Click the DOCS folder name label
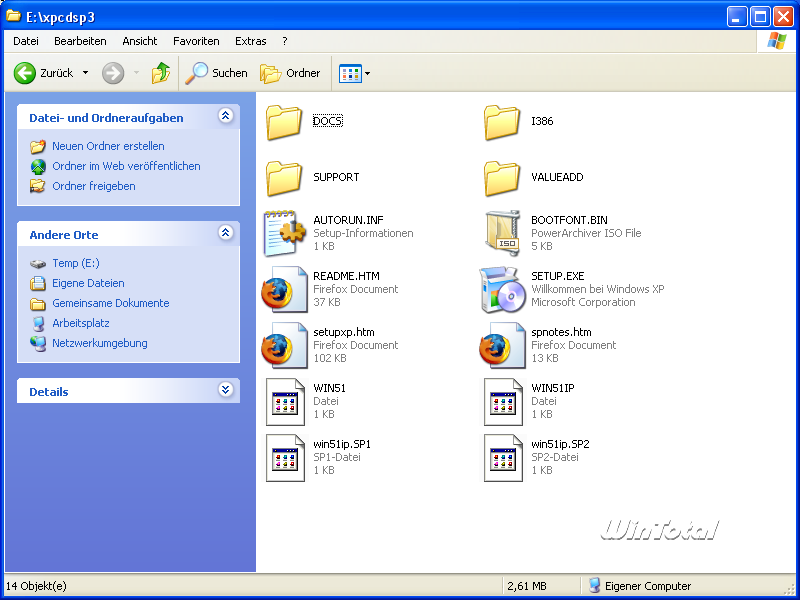This screenshot has width=800, height=600. click(x=328, y=121)
